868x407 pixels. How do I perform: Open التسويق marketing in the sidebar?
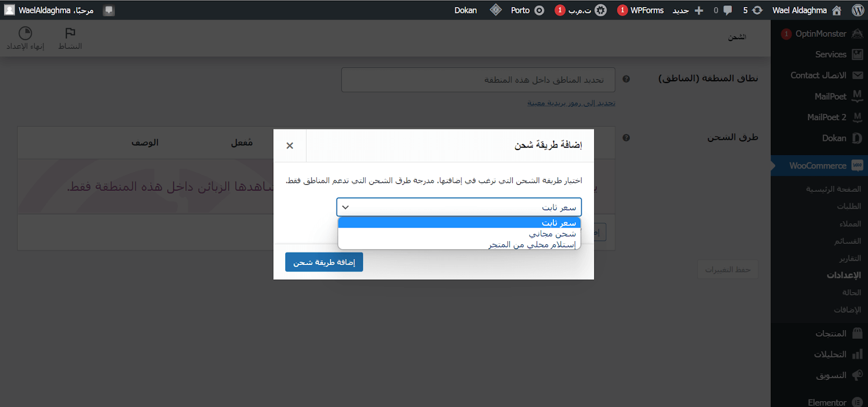coord(831,375)
